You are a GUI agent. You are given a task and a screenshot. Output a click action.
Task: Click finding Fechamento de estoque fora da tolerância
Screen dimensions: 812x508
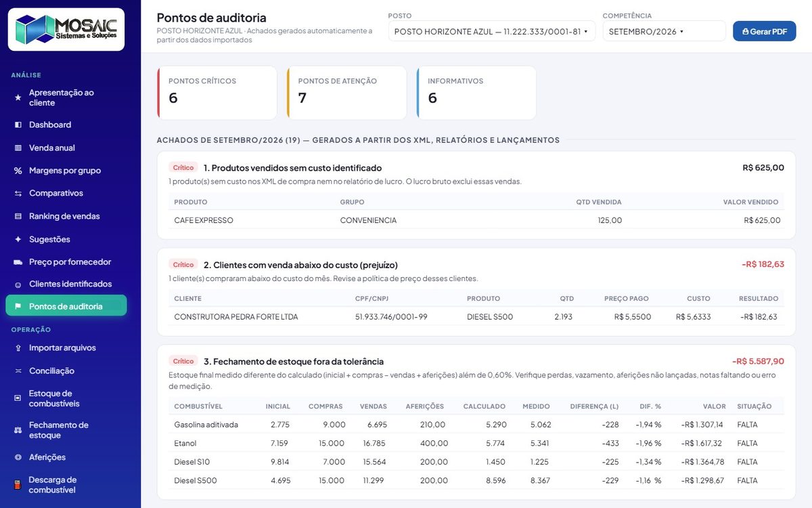(x=294, y=362)
